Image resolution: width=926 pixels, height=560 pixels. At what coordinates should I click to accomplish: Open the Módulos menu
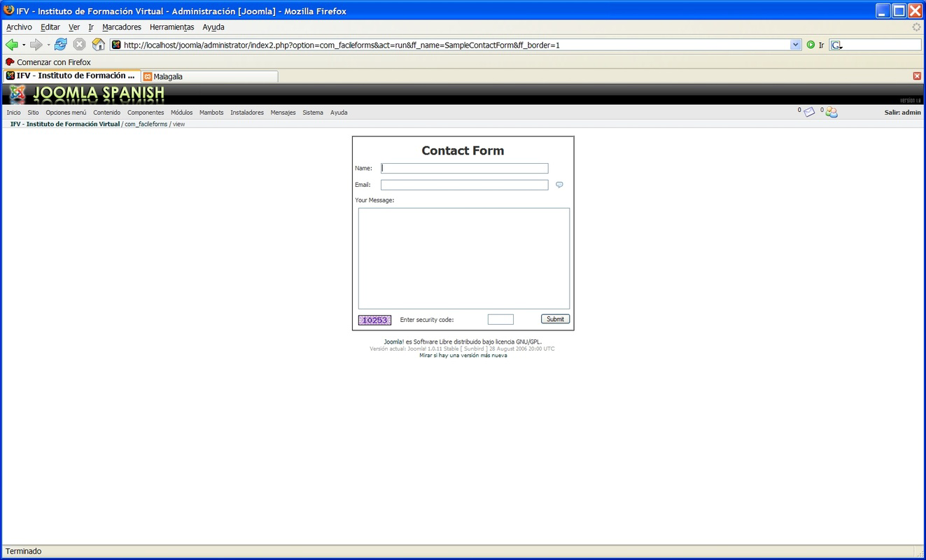182,113
